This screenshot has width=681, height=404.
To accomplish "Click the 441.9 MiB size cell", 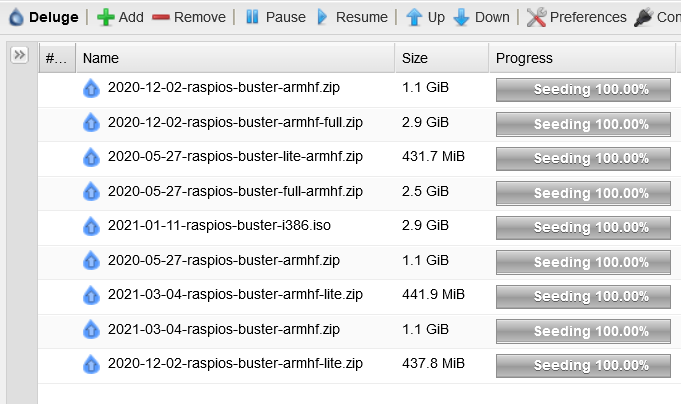I will (x=433, y=294).
